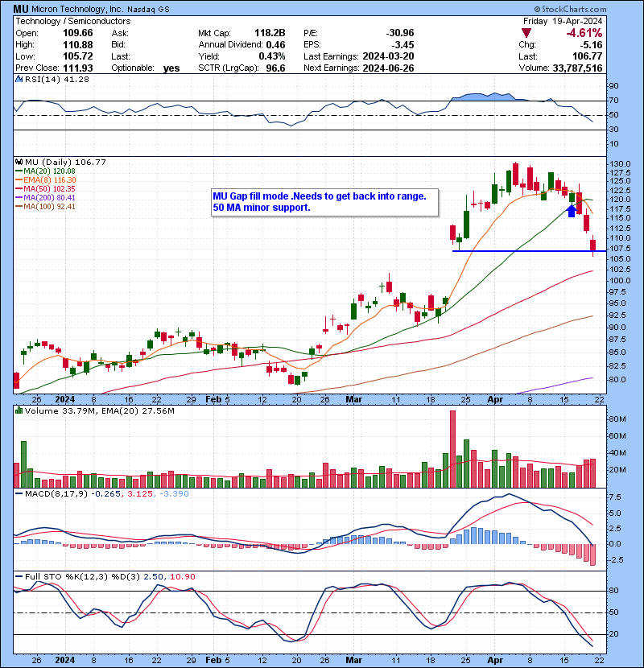Click the red down-triangle change indicator
The width and height of the screenshot is (644, 668).
coord(526,33)
